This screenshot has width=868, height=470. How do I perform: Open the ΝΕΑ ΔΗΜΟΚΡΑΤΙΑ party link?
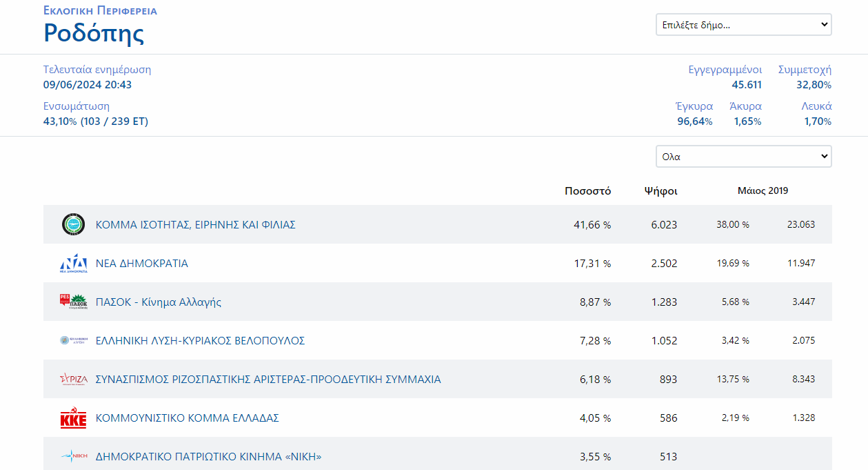click(141, 263)
